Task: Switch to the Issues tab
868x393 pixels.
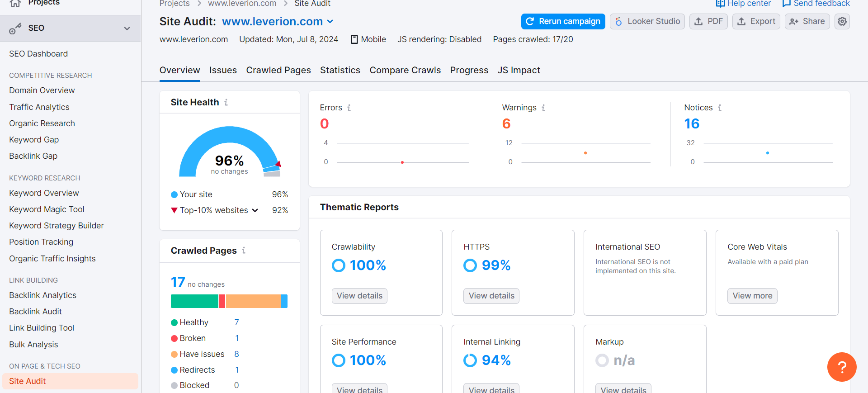Action: pyautogui.click(x=223, y=70)
